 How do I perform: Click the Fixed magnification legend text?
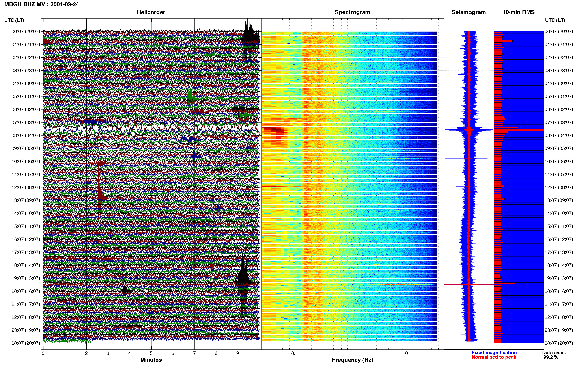(494, 352)
